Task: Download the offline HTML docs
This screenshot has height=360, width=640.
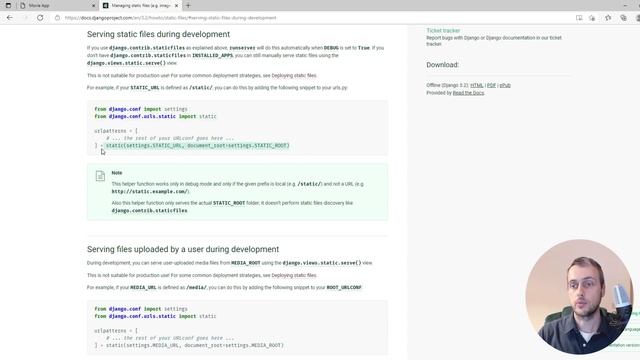Action: click(x=476, y=85)
